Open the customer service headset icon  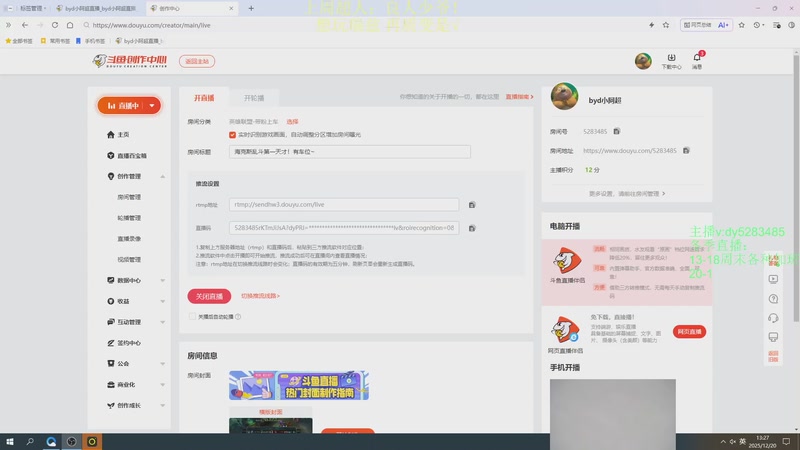[x=773, y=318]
